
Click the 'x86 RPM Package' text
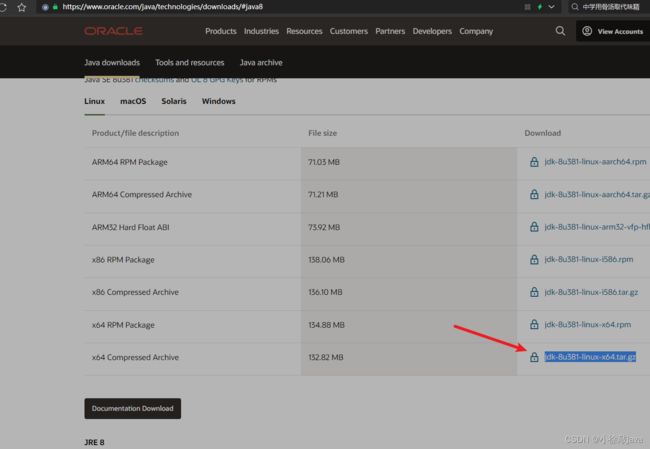point(123,260)
